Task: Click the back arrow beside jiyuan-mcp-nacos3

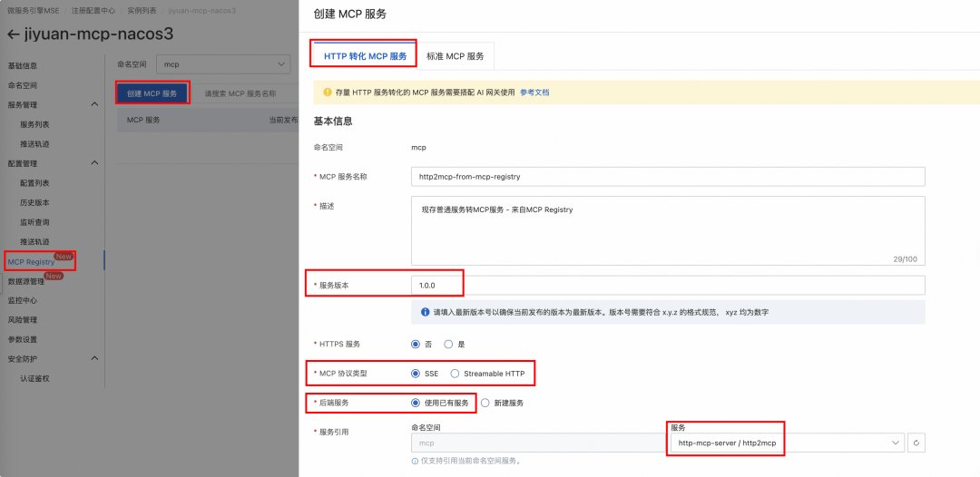Action: 13,34
